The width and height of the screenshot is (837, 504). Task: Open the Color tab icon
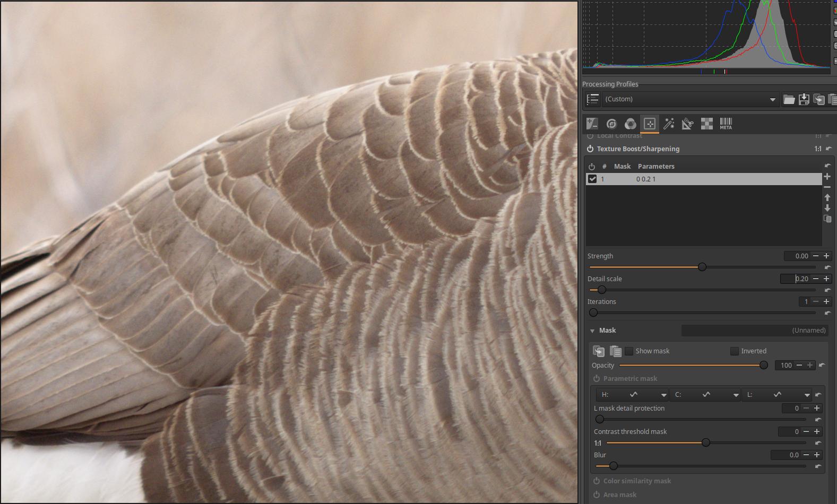tap(630, 124)
